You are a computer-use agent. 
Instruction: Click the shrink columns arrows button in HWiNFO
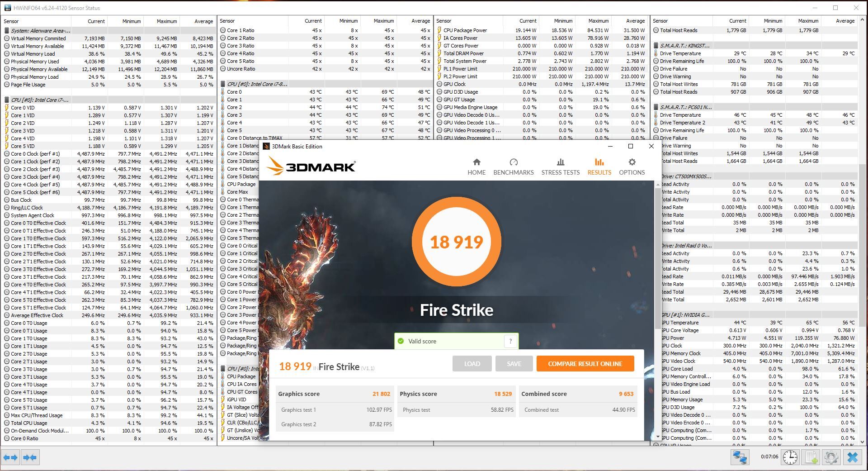tap(30, 457)
